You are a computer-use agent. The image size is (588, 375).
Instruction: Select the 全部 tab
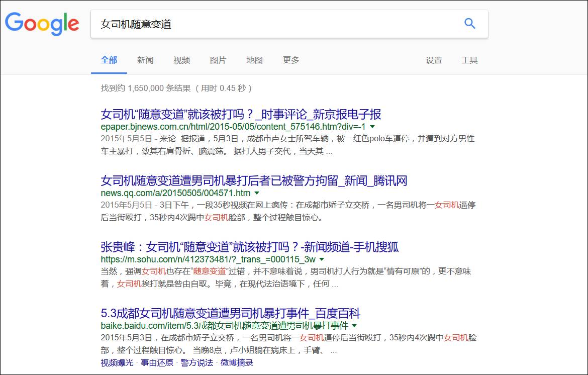109,60
